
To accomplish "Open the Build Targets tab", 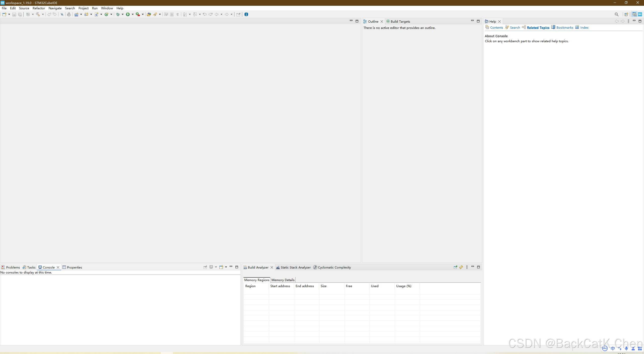I will [x=400, y=22].
